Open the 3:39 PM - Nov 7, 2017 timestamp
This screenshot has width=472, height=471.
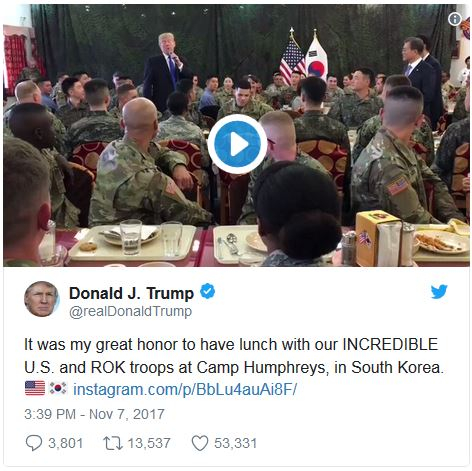[94, 414]
